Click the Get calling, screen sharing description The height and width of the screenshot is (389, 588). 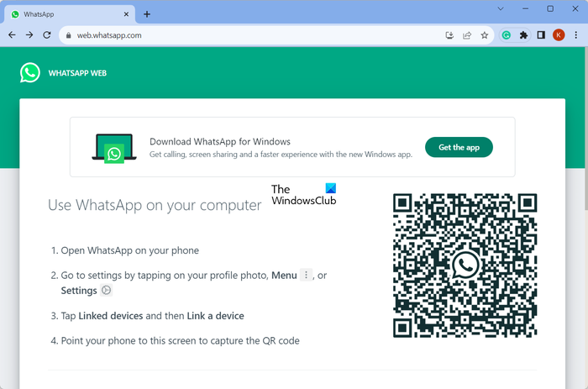(281, 155)
